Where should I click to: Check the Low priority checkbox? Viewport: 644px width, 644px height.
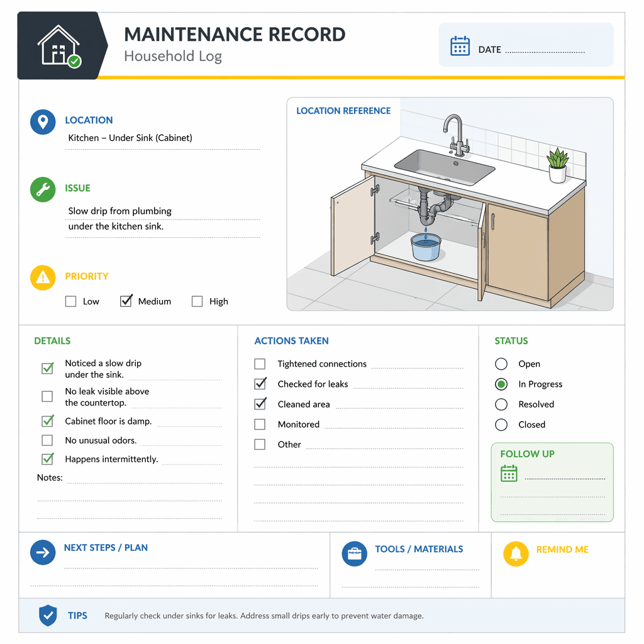[x=70, y=301]
